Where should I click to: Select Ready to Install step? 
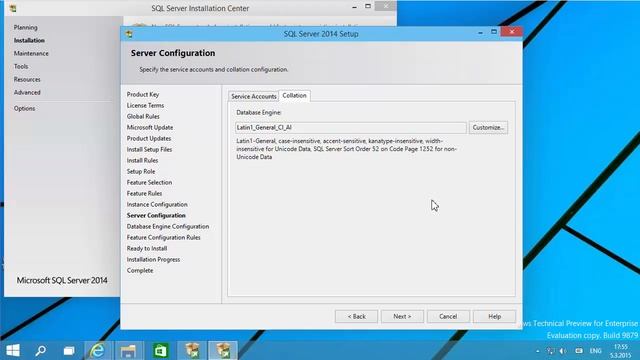point(147,249)
